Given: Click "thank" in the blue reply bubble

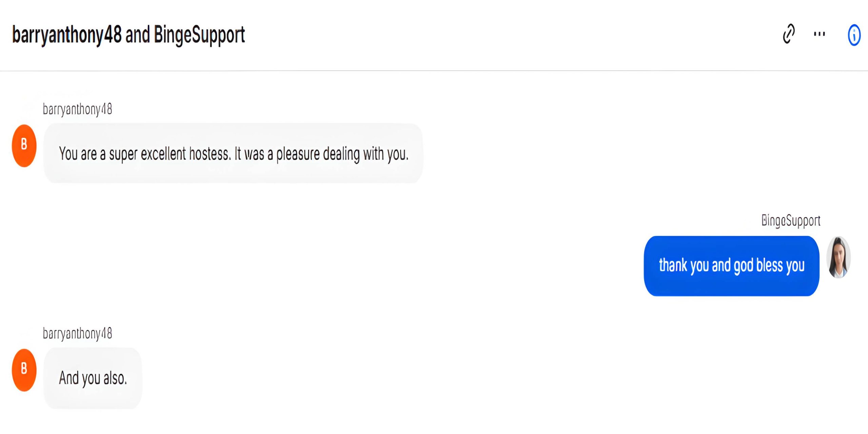Looking at the screenshot, I should coord(673,265).
